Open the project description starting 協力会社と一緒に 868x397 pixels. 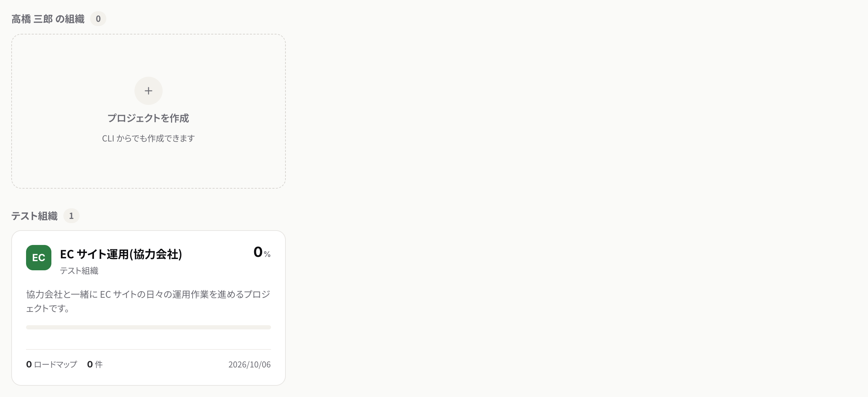tap(149, 301)
